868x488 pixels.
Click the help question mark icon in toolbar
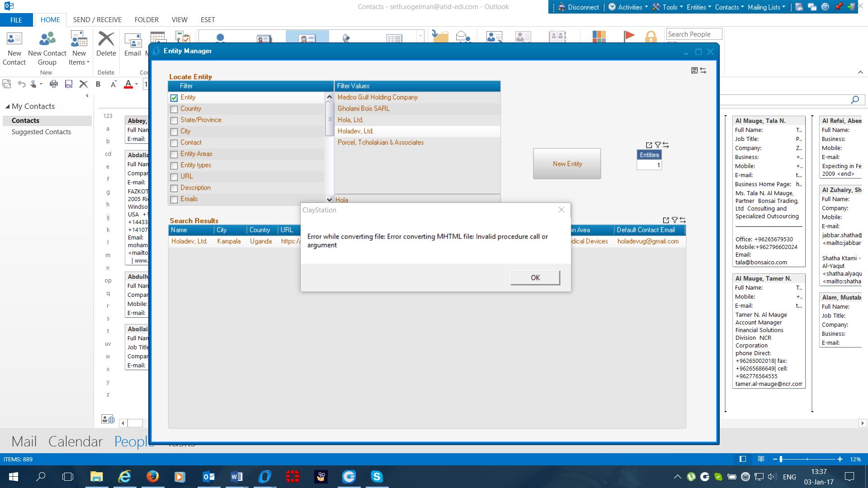(825, 7)
